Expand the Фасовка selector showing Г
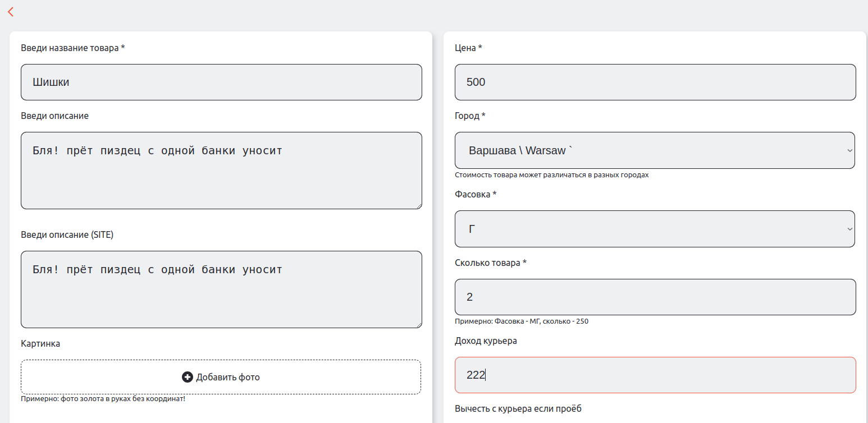The image size is (868, 423). coord(654,229)
